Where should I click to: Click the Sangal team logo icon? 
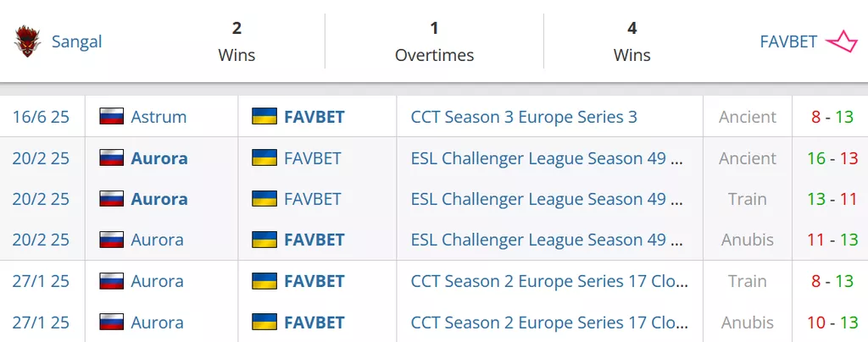[28, 41]
